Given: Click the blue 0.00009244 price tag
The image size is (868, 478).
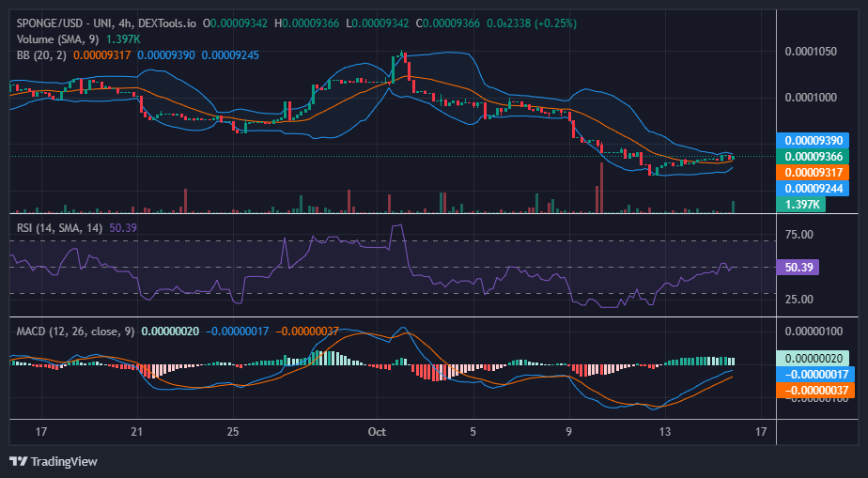Looking at the screenshot, I should point(813,189).
